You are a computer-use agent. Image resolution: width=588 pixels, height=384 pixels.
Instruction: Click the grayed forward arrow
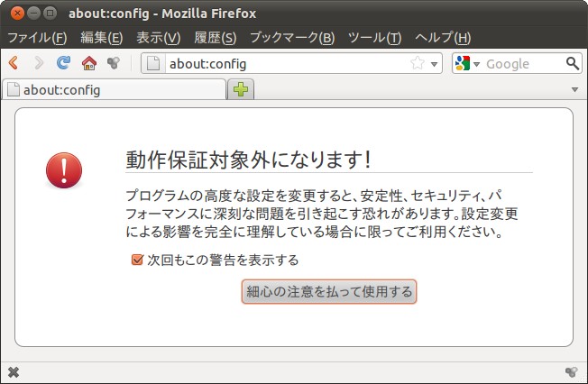point(39,62)
